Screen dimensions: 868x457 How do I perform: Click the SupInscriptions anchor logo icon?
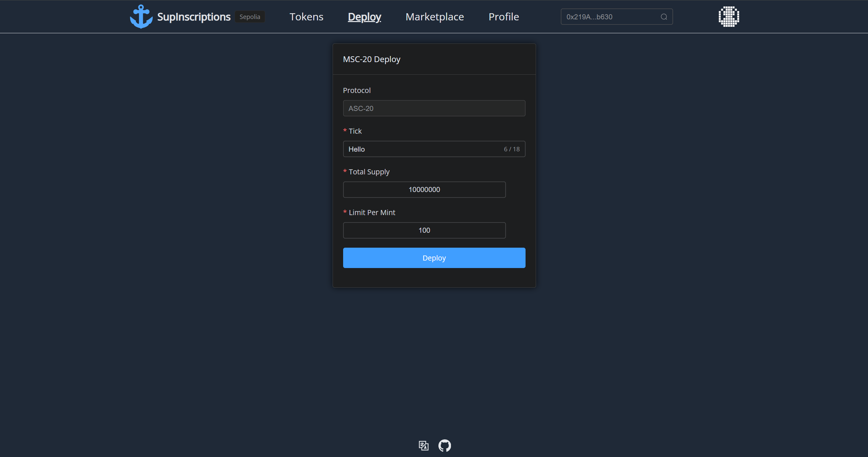pos(141,17)
